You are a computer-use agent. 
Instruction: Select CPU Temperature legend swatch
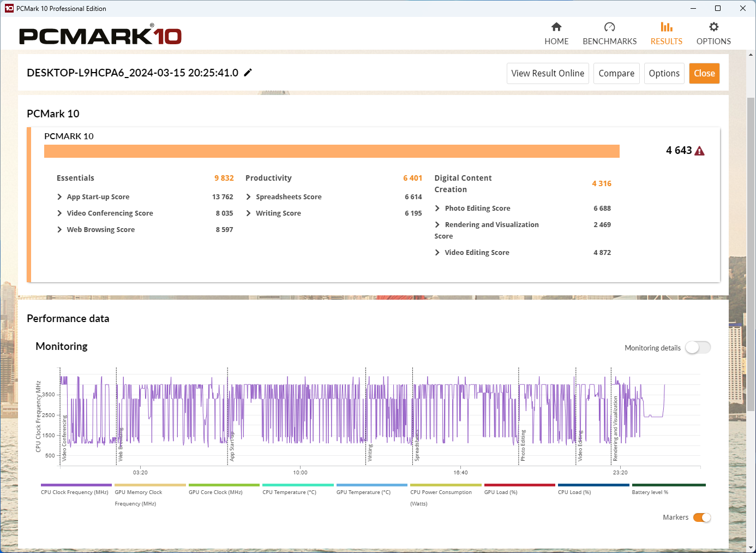(298, 485)
